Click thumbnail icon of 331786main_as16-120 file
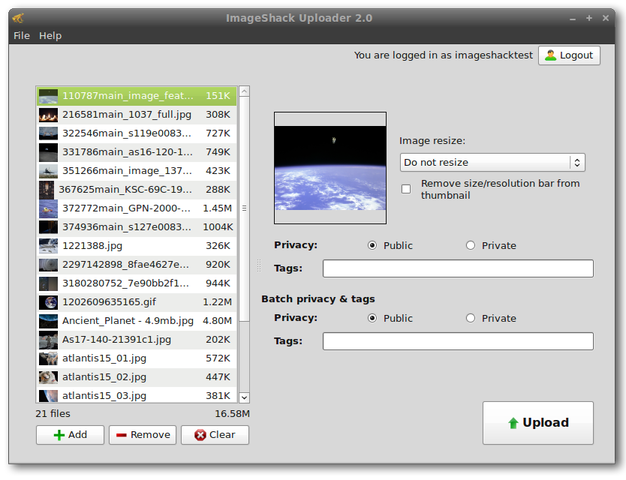 point(48,152)
